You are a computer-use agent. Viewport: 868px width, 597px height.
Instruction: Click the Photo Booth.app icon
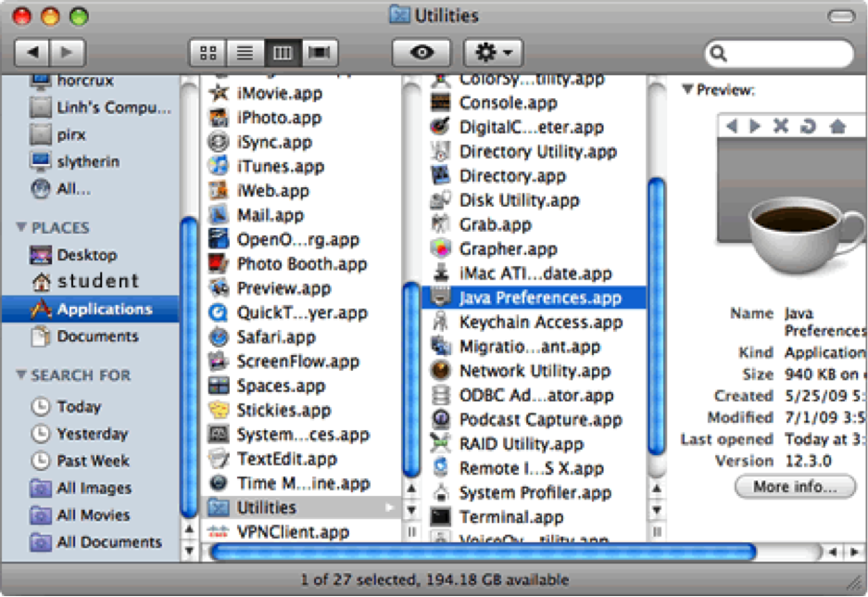pyautogui.click(x=219, y=263)
